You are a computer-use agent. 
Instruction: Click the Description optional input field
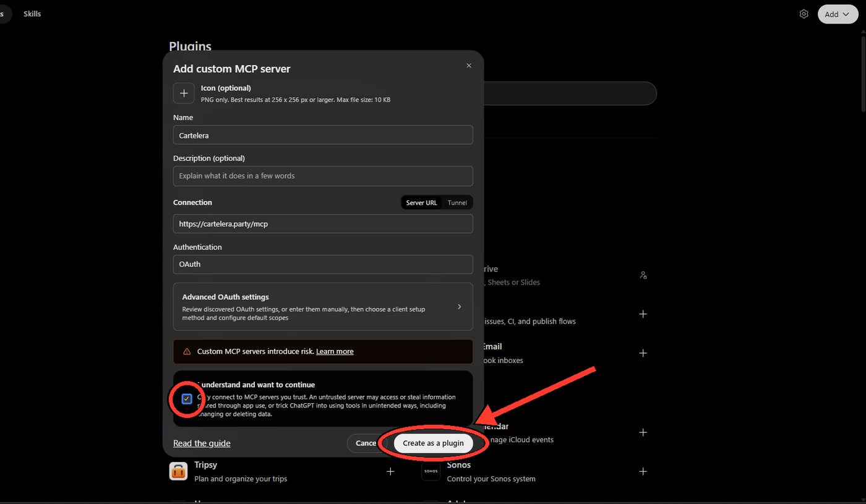tap(323, 176)
